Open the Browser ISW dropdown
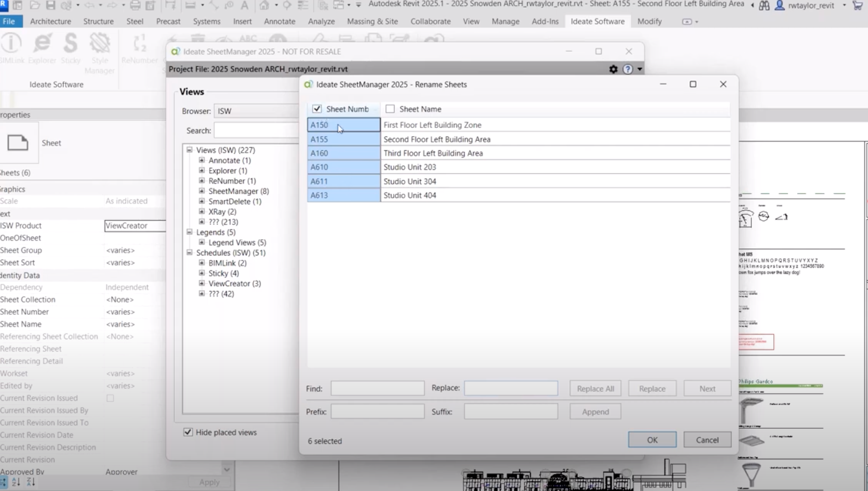The width and height of the screenshot is (868, 491). [256, 111]
